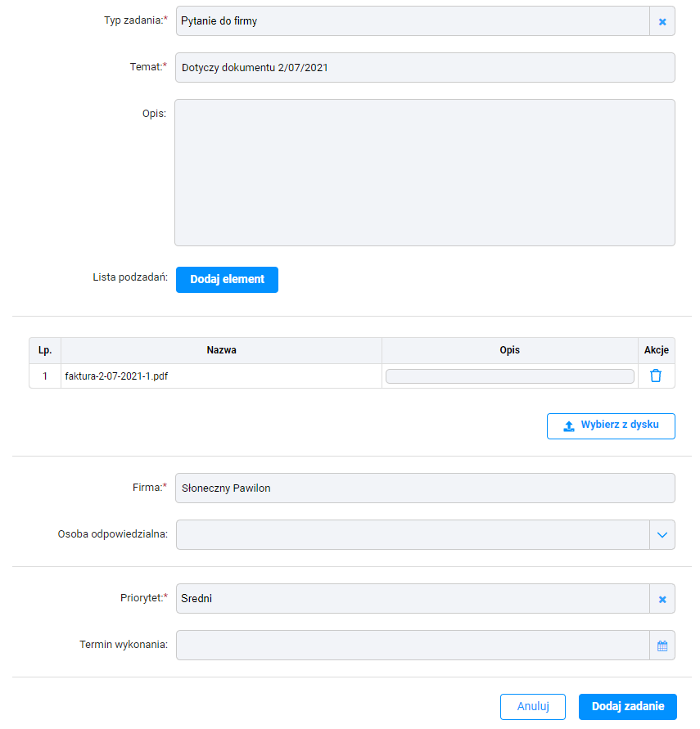The image size is (700, 729).
Task: Open the Priorytet field showing Sredni
Action: pos(413,599)
